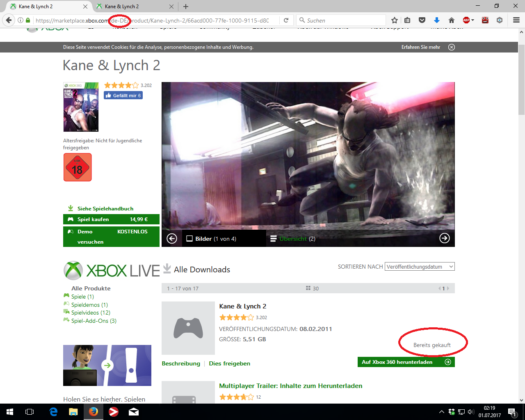Click the Xbox avatar promo image
Viewport: 525px width, 420px height.
(107, 365)
